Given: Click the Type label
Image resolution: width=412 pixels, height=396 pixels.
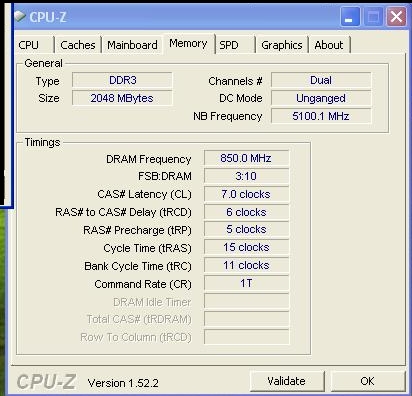Looking at the screenshot, I should 48,81.
